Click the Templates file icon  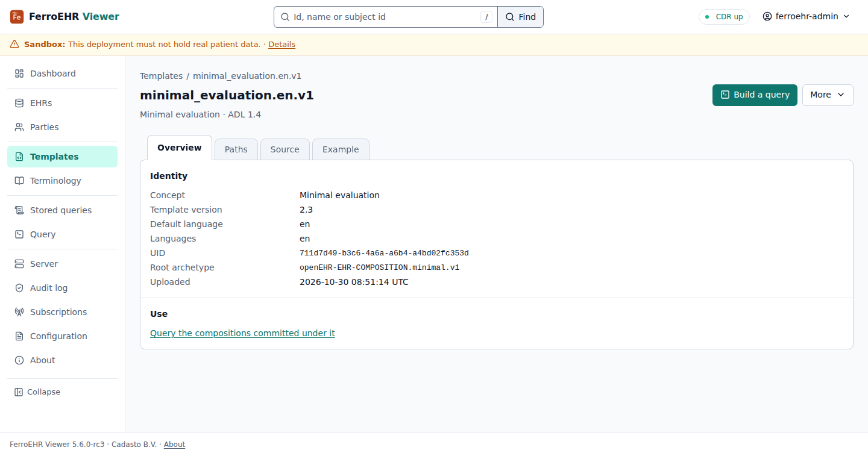tap(19, 157)
